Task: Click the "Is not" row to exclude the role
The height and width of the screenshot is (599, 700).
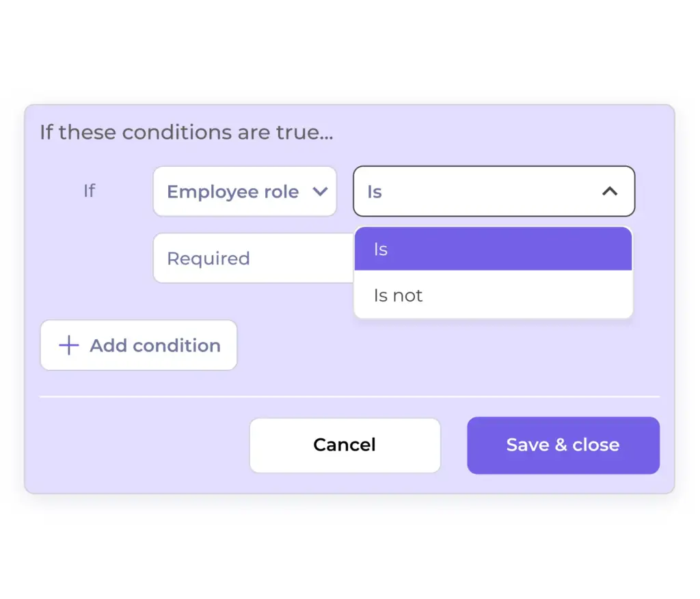Action: [399, 295]
